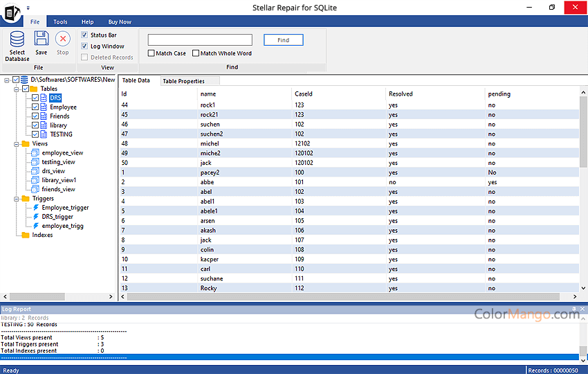Click the Find button
Viewport: 588px width, 374px height.
[x=283, y=40]
